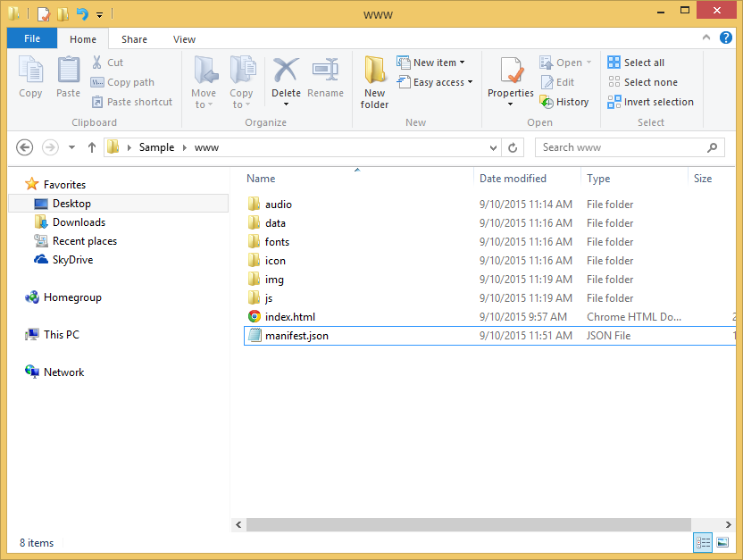Select the manifest.json file
The width and height of the screenshot is (743, 560).
click(489, 336)
